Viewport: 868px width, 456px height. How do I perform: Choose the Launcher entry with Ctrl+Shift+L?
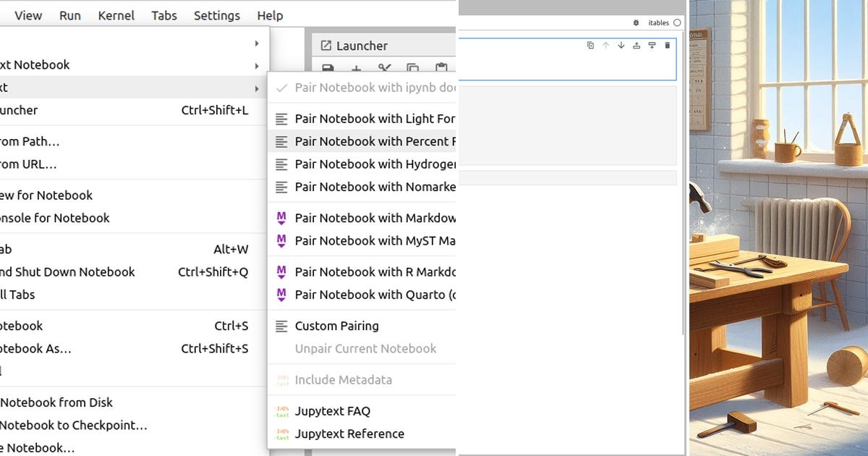134,110
